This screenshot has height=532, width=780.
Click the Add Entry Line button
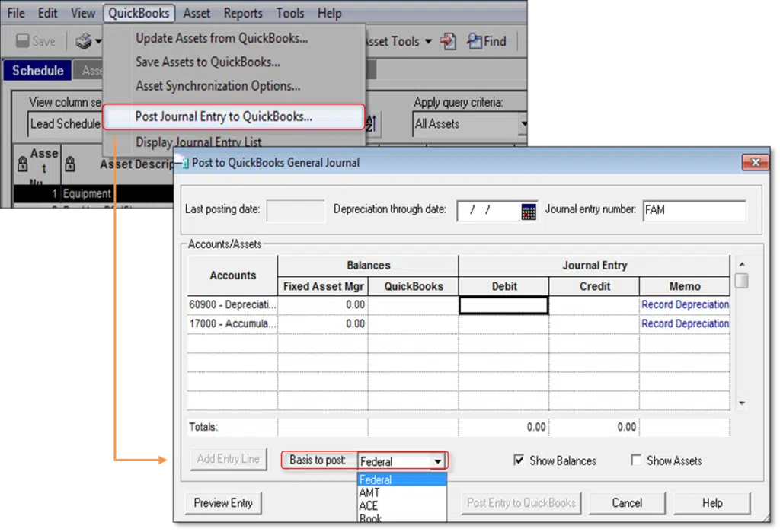[229, 459]
